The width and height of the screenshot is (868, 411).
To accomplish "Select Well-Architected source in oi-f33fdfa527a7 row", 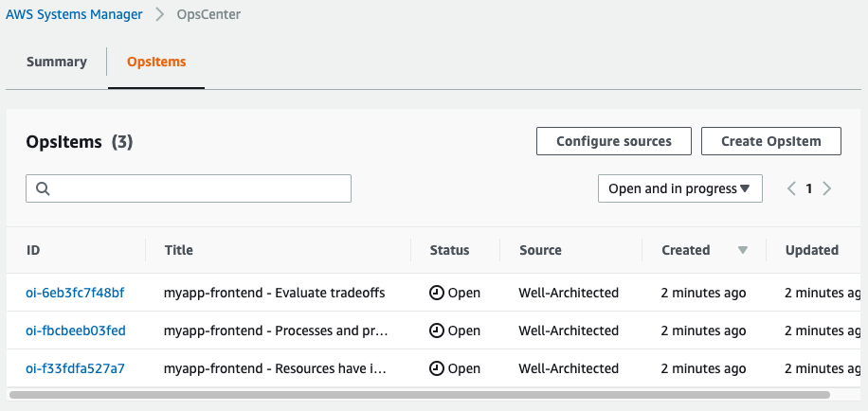I will coord(569,368).
